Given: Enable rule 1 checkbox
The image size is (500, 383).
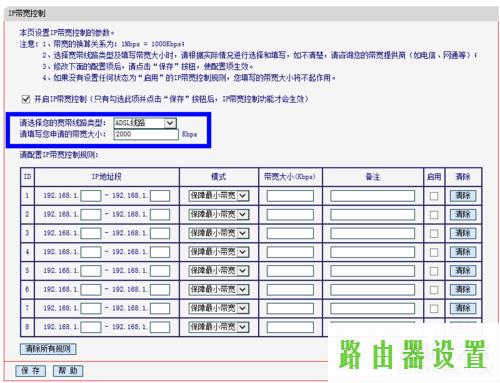Looking at the screenshot, I should 434,196.
